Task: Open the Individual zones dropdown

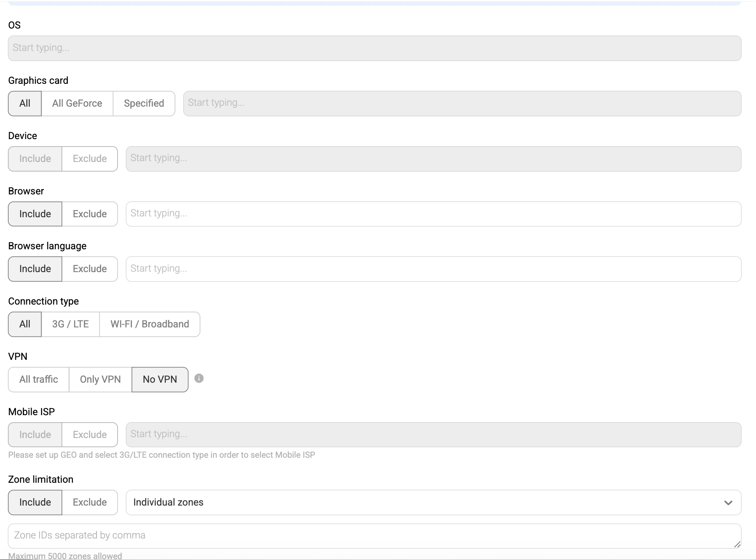Action: coord(432,503)
